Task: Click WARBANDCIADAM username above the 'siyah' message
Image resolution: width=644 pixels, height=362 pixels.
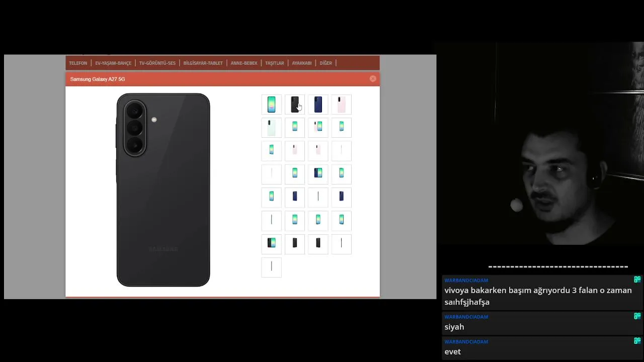Action: pos(466,317)
